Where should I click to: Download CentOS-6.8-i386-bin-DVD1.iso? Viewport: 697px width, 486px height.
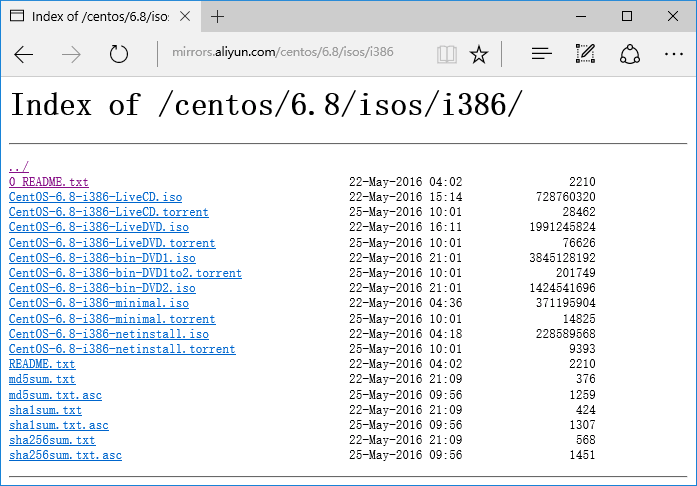click(x=102, y=258)
